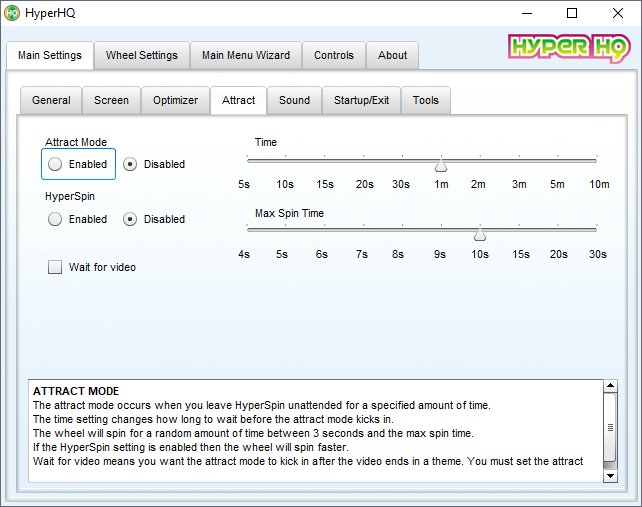Image resolution: width=642 pixels, height=507 pixels.
Task: Go to the Controls tab
Action: tap(334, 55)
